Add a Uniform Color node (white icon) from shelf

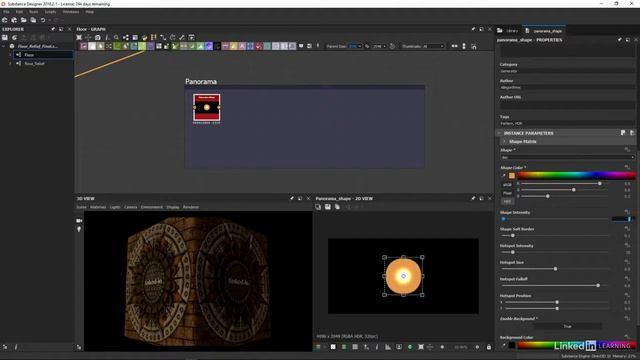point(92,46)
